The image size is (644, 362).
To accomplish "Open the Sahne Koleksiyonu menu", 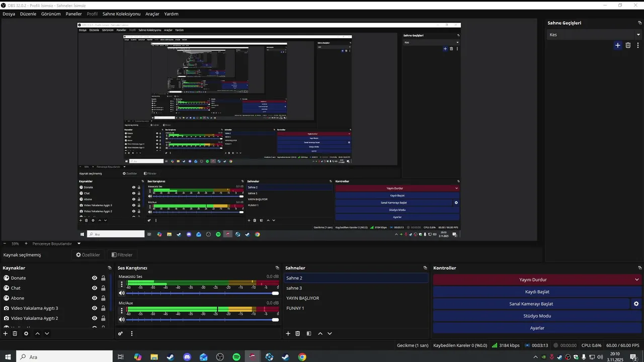I will tap(121, 14).
